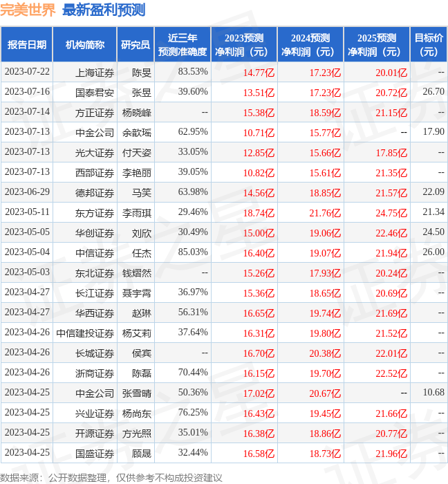This screenshot has height=484, width=448.
Task: Click analyst name 李艳丽
Action: pos(137,173)
